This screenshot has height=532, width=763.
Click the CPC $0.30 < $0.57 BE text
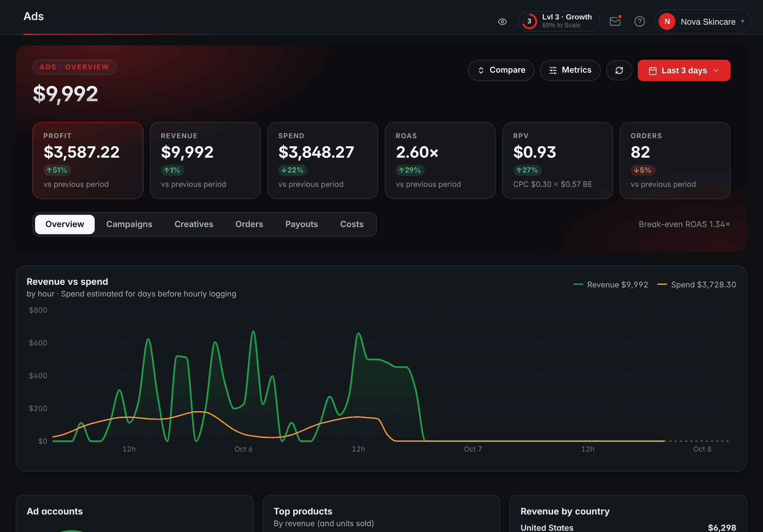click(x=553, y=184)
